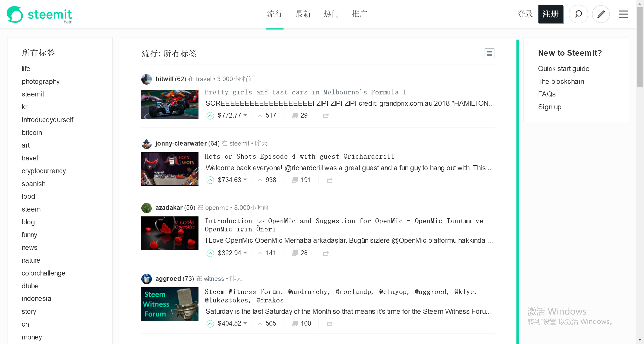The height and width of the screenshot is (344, 644).
Task: Open The blockchain link
Action: pos(561,82)
